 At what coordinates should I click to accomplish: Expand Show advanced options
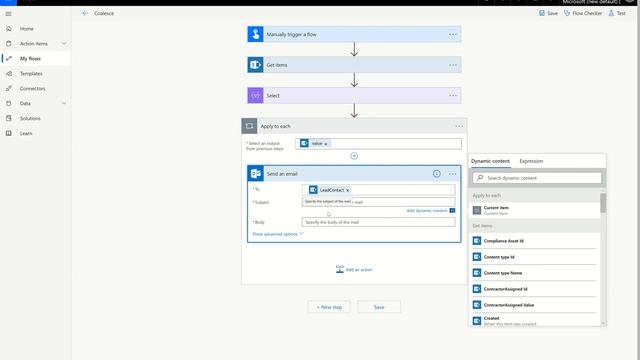(x=278, y=234)
